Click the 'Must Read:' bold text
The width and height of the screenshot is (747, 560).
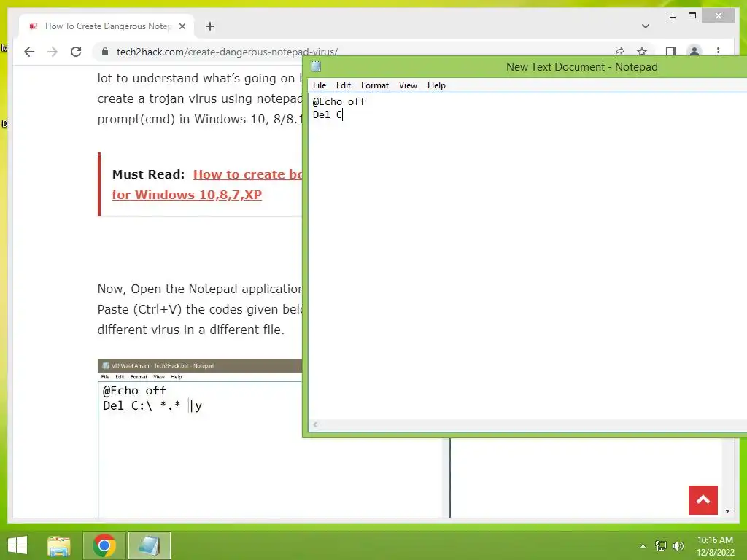click(x=148, y=174)
